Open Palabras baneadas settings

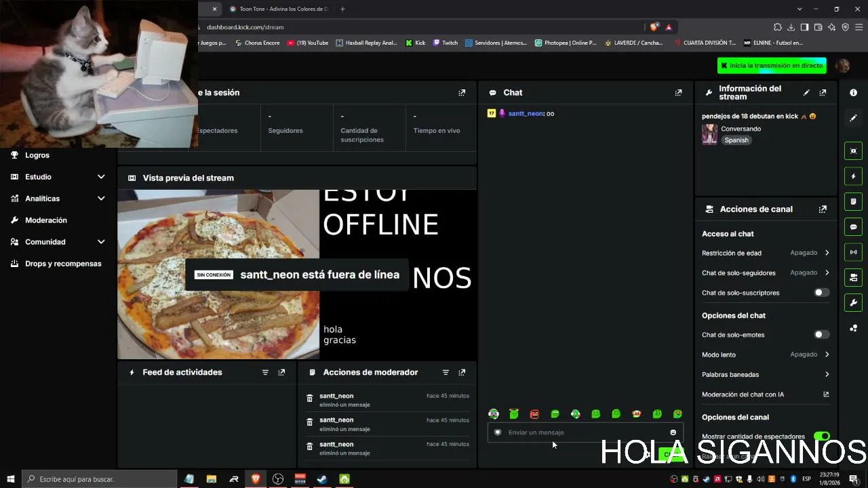point(766,374)
